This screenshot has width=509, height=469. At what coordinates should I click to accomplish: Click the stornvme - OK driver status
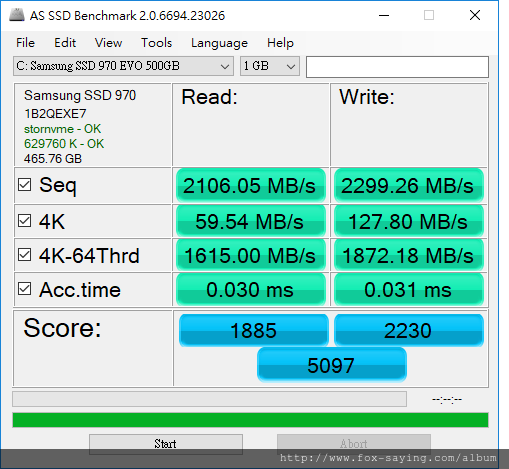pos(62,129)
